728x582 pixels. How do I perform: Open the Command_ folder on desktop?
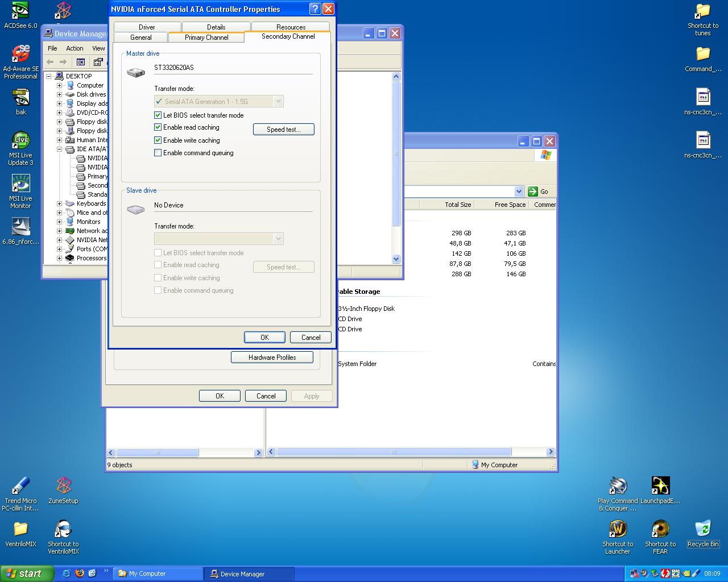click(703, 59)
